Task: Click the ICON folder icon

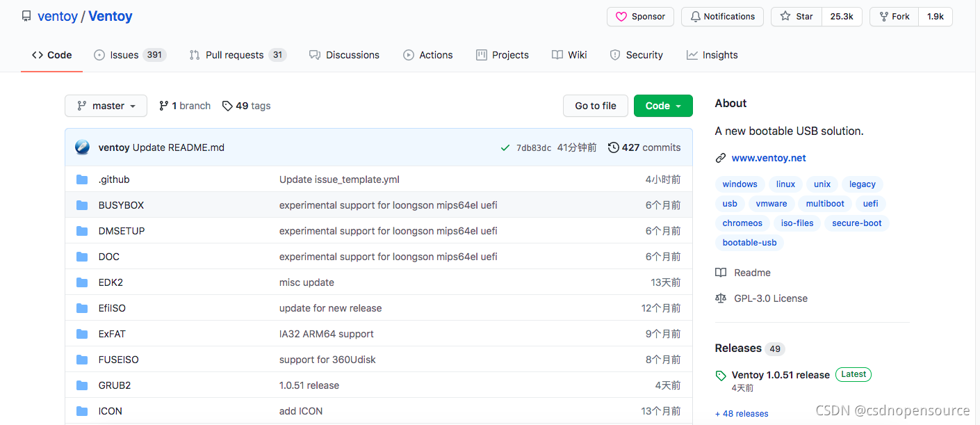Action: (82, 411)
